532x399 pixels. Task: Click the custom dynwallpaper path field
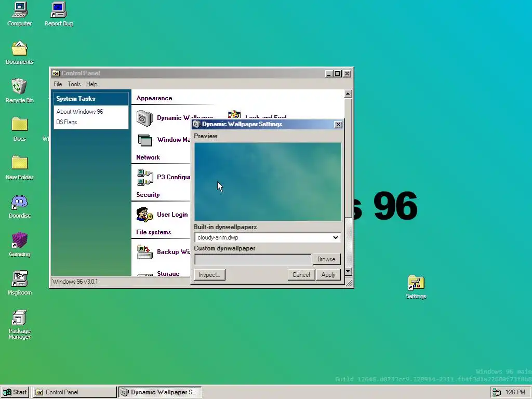(x=253, y=260)
